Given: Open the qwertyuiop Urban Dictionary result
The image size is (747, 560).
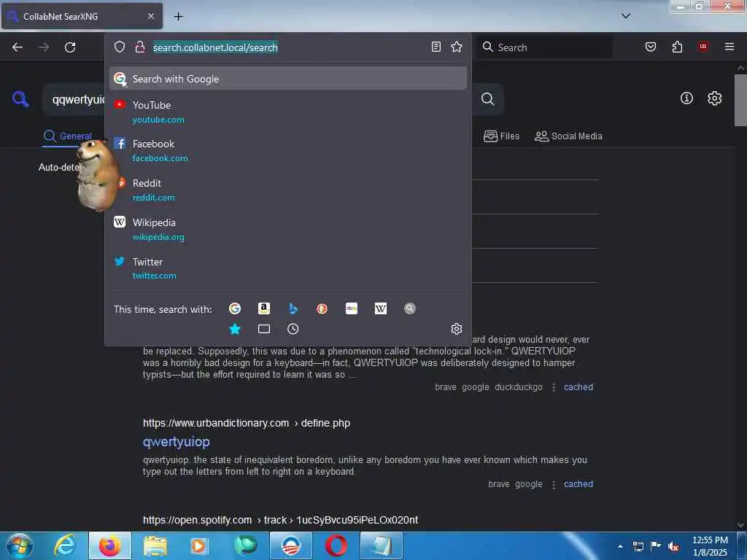Looking at the screenshot, I should point(177,442).
